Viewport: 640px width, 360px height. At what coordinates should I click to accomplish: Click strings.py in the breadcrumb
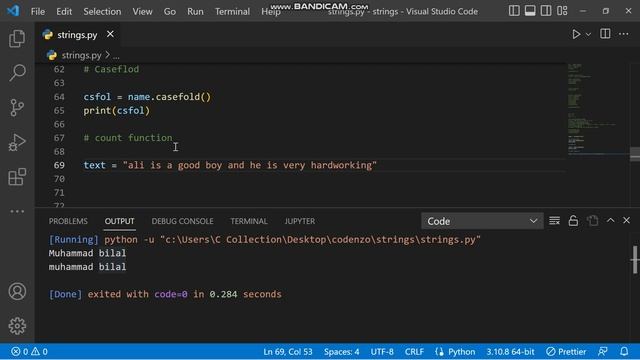(x=81, y=55)
